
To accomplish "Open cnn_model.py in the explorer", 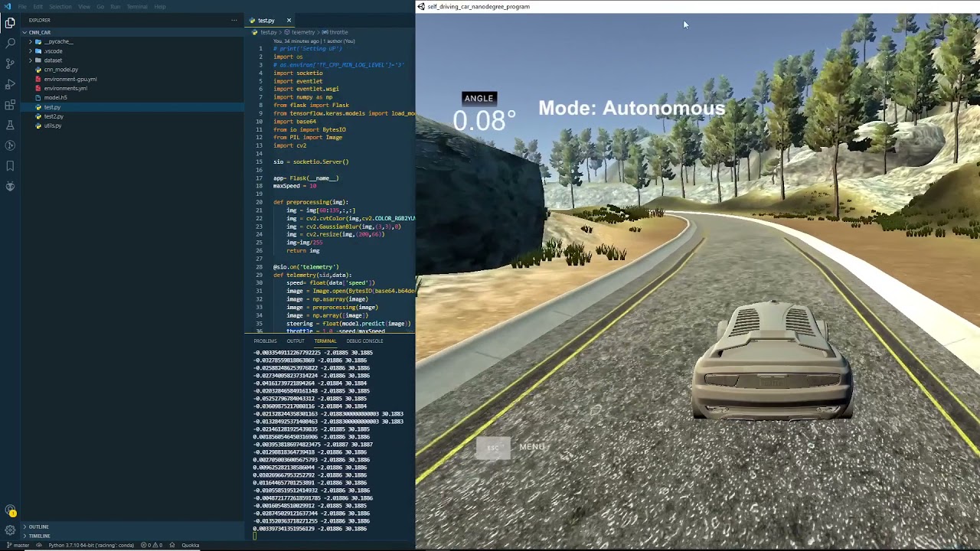I will click(x=60, y=70).
